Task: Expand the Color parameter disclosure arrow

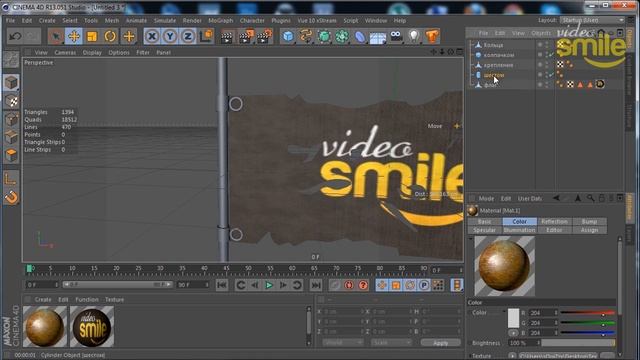Action: point(504,313)
